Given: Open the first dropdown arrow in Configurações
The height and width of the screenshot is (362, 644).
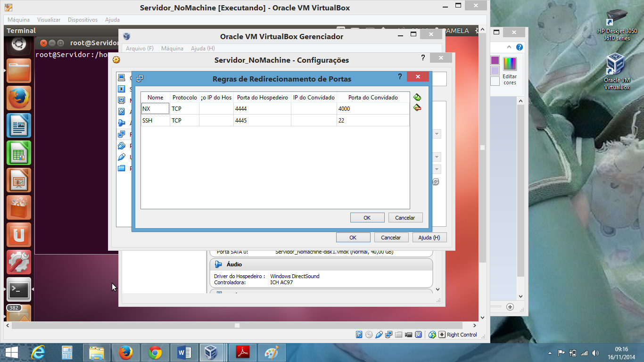Looking at the screenshot, I should click(x=437, y=134).
